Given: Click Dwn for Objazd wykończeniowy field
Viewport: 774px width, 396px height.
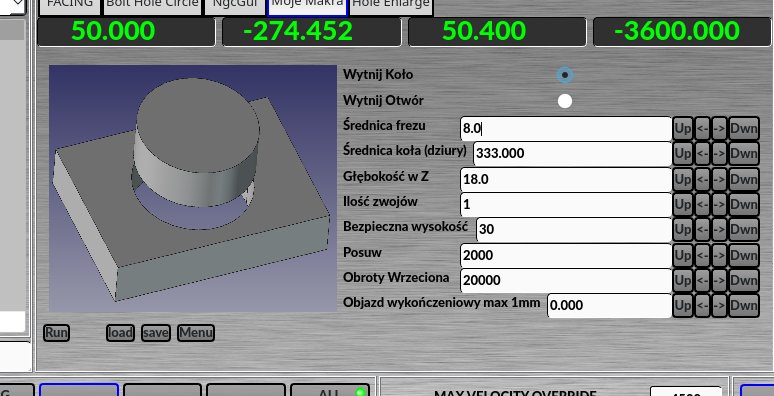Looking at the screenshot, I should tap(743, 306).
